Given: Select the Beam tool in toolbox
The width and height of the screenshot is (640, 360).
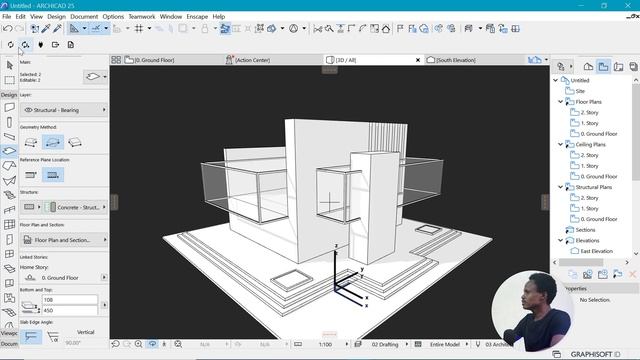Looking at the screenshot, I should pos(9,137).
